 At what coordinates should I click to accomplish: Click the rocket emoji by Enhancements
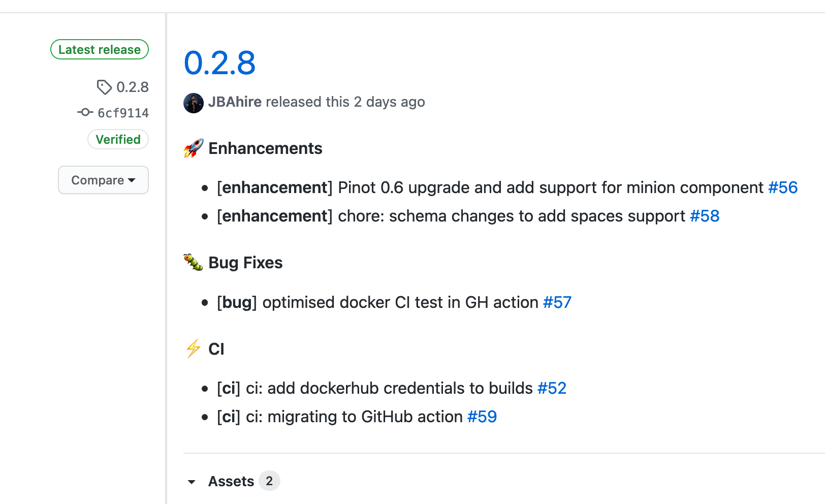coord(194,148)
